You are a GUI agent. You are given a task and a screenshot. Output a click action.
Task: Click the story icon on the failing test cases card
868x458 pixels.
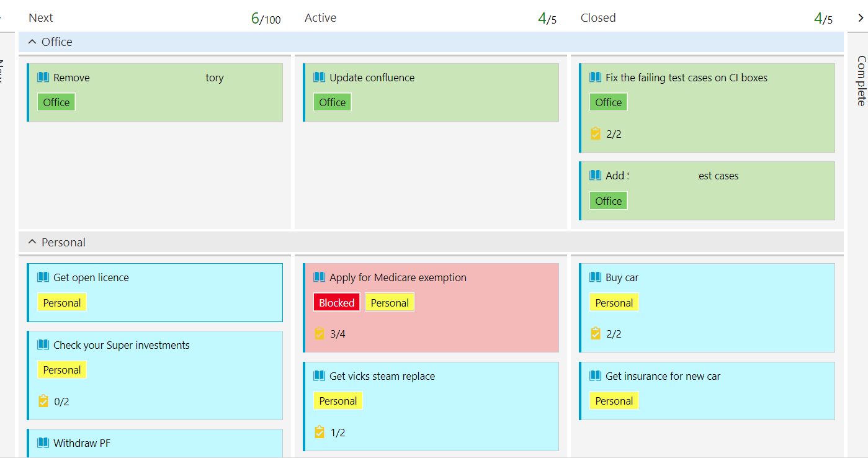(x=595, y=78)
